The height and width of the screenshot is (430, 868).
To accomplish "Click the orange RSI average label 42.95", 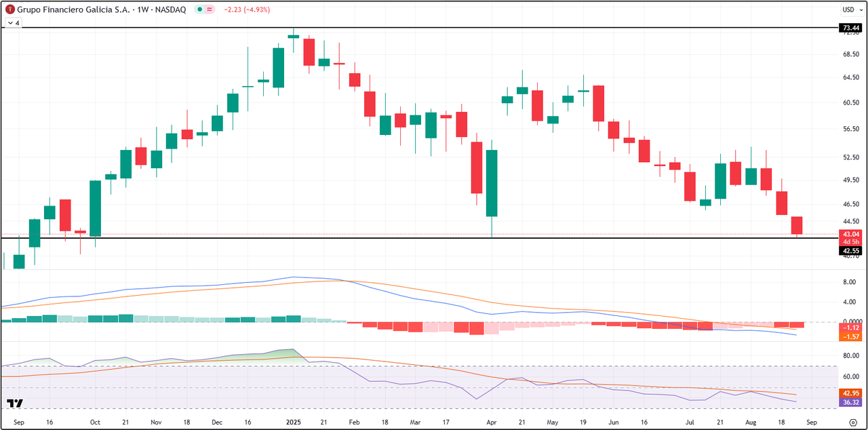I will coord(850,393).
